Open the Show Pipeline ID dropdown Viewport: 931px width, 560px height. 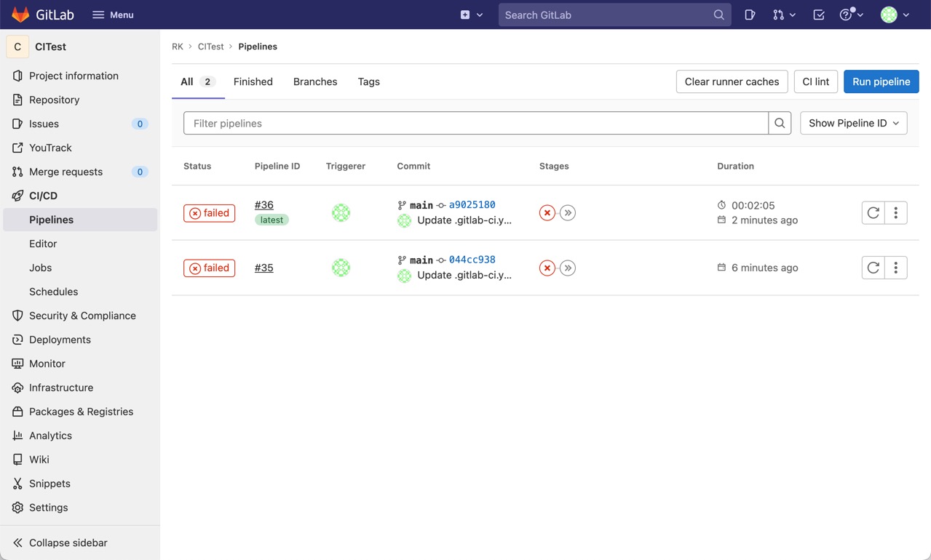click(x=854, y=123)
